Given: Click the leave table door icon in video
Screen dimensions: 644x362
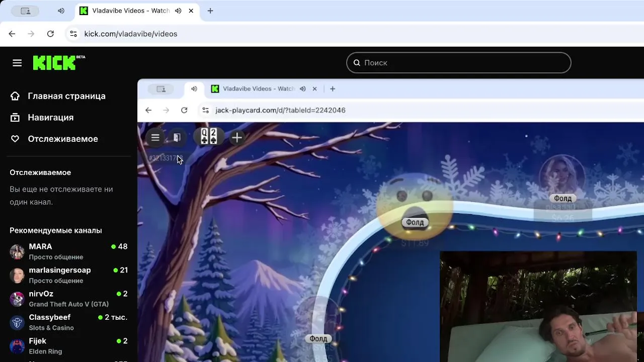Looking at the screenshot, I should point(177,137).
